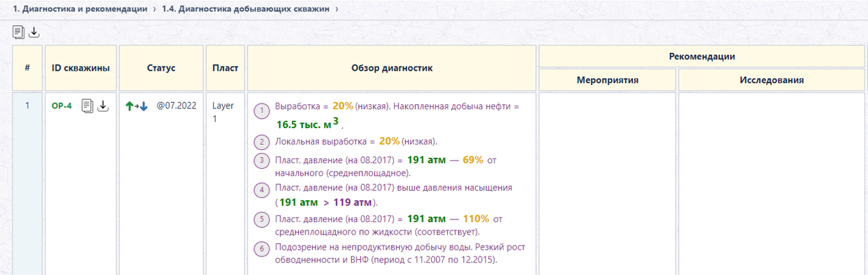Click the well status arrows icon
The width and height of the screenshot is (868, 275).
click(x=136, y=106)
